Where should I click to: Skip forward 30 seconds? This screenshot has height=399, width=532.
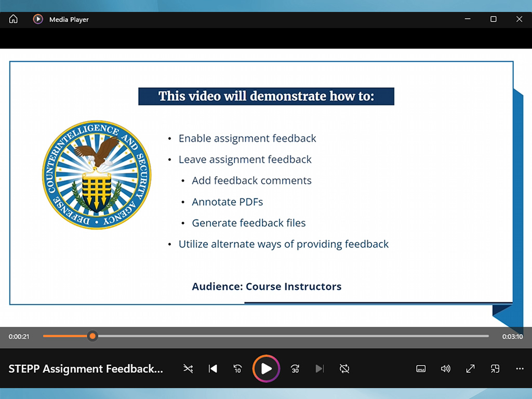pyautogui.click(x=295, y=369)
